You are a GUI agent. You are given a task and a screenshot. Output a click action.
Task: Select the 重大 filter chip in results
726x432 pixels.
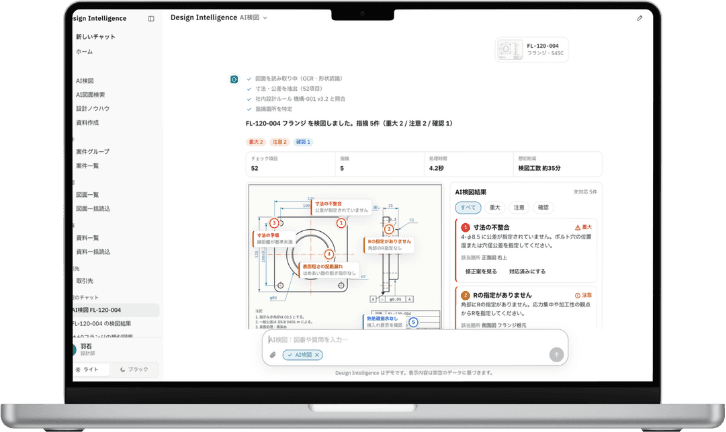point(495,207)
